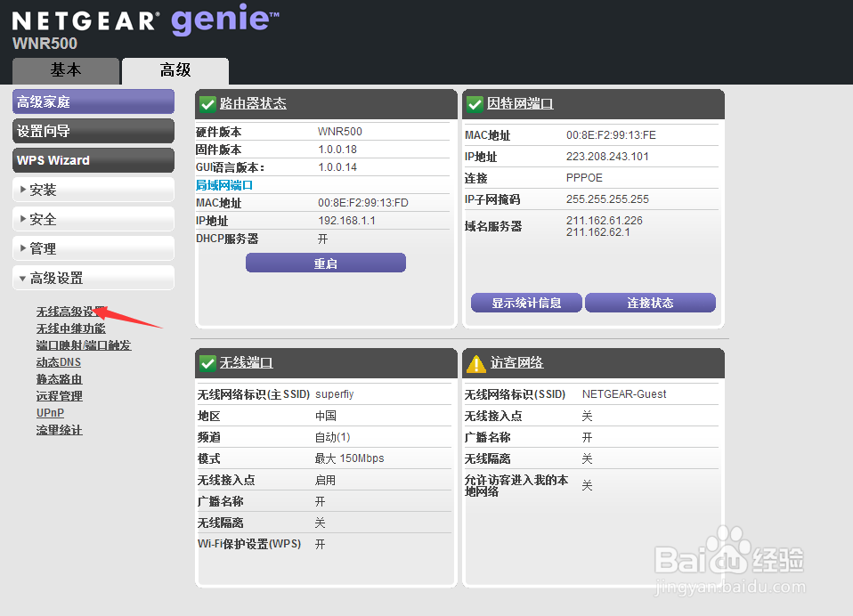
Task: Open the 动态DNS link
Action: tap(59, 362)
